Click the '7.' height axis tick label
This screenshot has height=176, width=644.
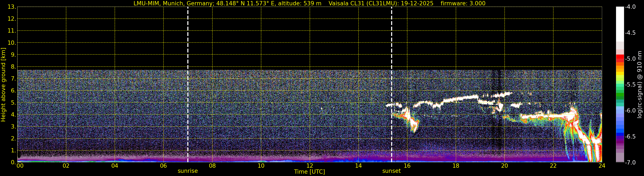click(13, 79)
